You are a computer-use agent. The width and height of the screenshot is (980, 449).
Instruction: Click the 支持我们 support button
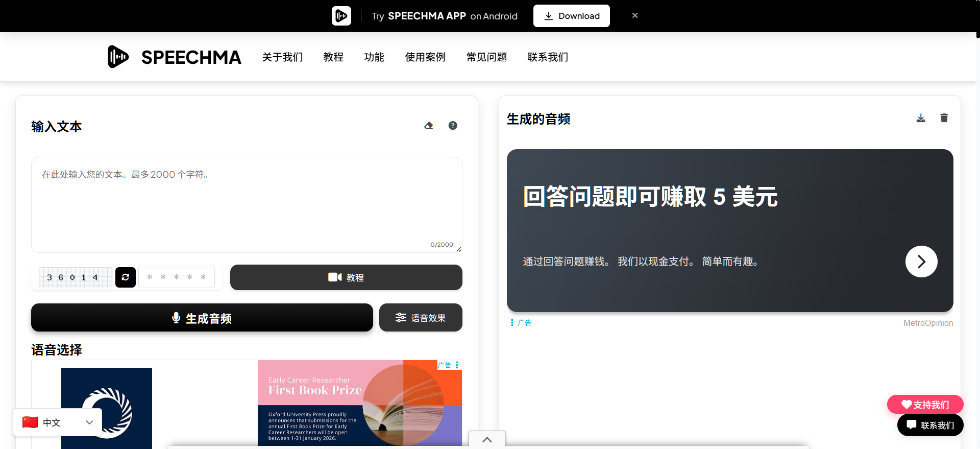coord(925,405)
